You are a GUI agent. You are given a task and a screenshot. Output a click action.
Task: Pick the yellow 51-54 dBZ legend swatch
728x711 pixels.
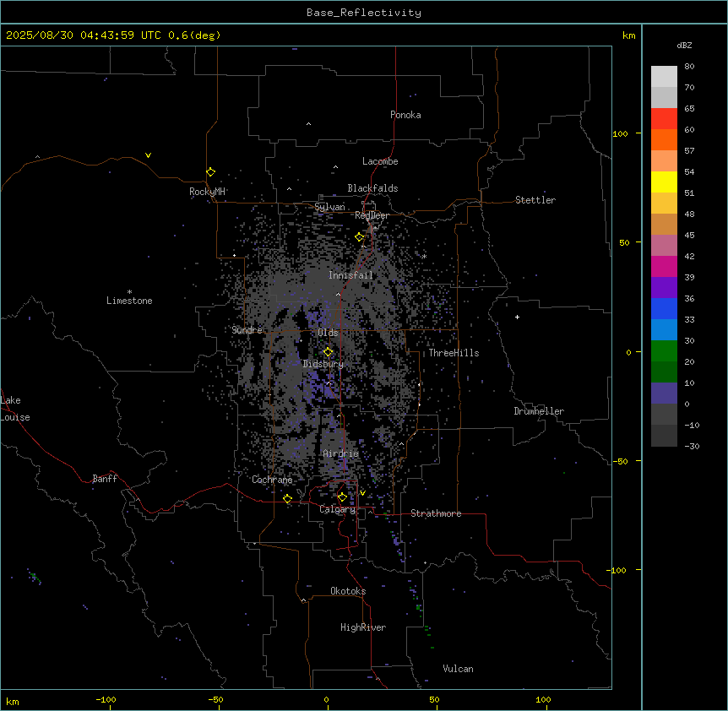pos(664,182)
